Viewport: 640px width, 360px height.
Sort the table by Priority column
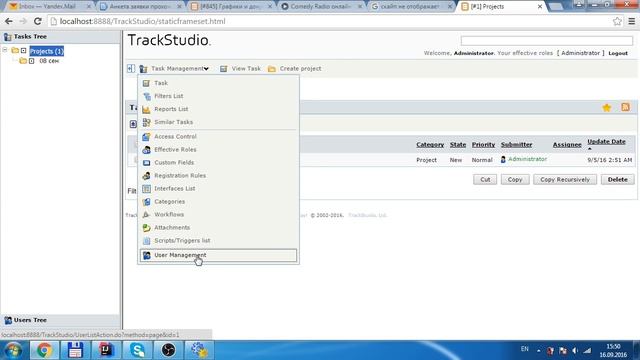point(483,144)
